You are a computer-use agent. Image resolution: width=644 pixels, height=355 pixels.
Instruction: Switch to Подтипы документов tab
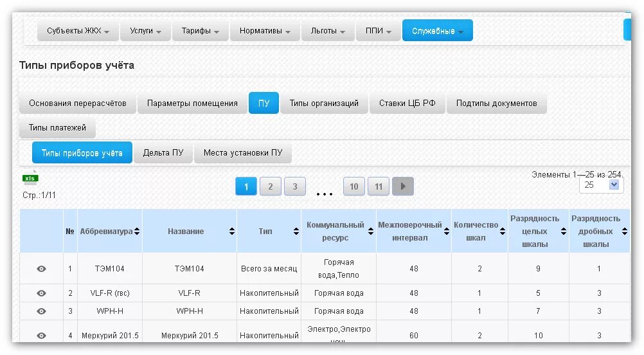point(497,103)
